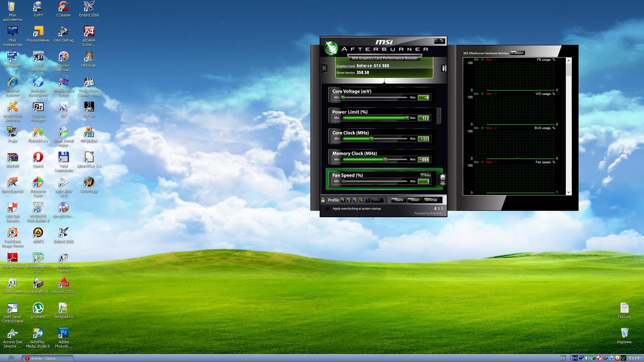Select the Opera desktop icon
Viewport: 644px width, 362px height.
click(x=38, y=160)
